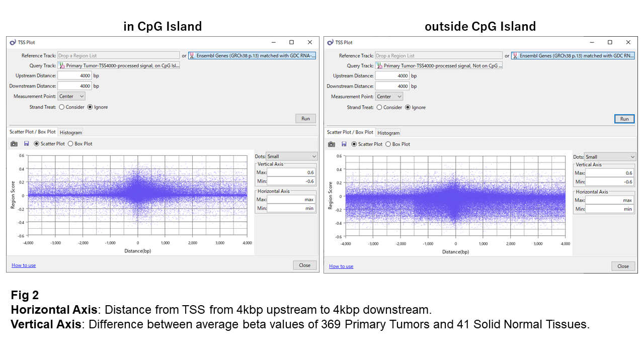The width and height of the screenshot is (644, 362).
Task: Expand Dots size dropdown in right window
Action: [610, 157]
